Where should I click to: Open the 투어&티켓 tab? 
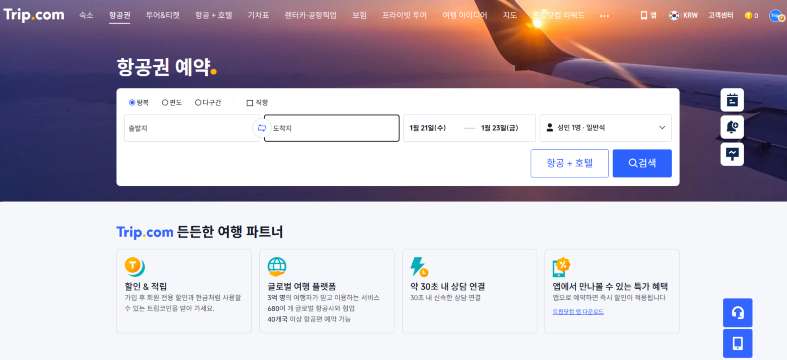(163, 16)
